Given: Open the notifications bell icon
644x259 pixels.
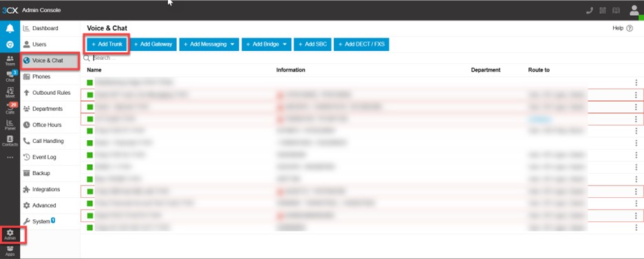Looking at the screenshot, I should [x=10, y=28].
